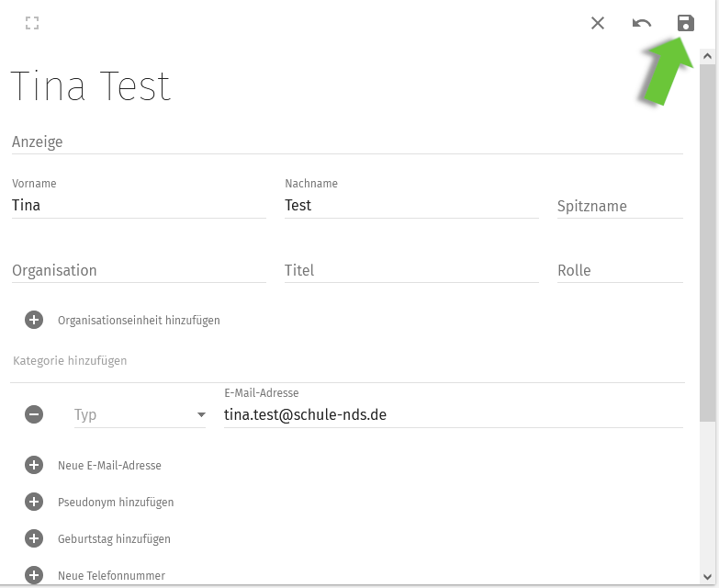
Task: Add an organisational unit via plus icon
Action: (34, 320)
